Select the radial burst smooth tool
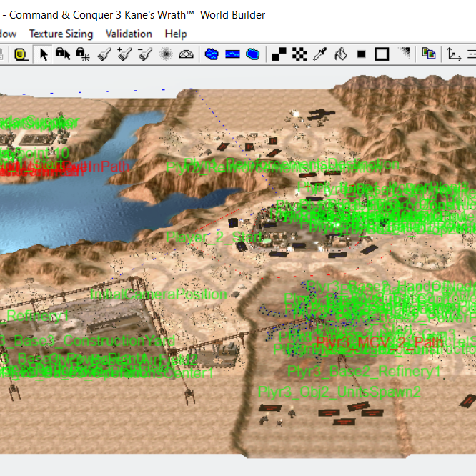476x476 pixels. (166, 54)
